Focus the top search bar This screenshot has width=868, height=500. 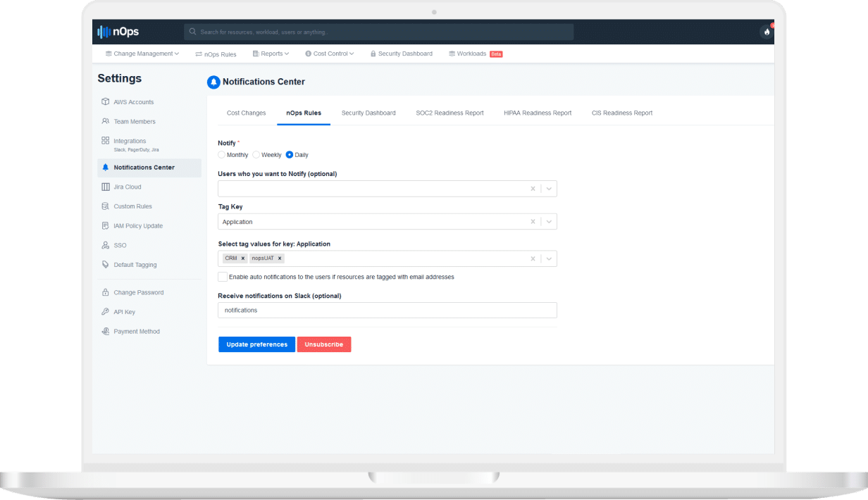tap(379, 32)
